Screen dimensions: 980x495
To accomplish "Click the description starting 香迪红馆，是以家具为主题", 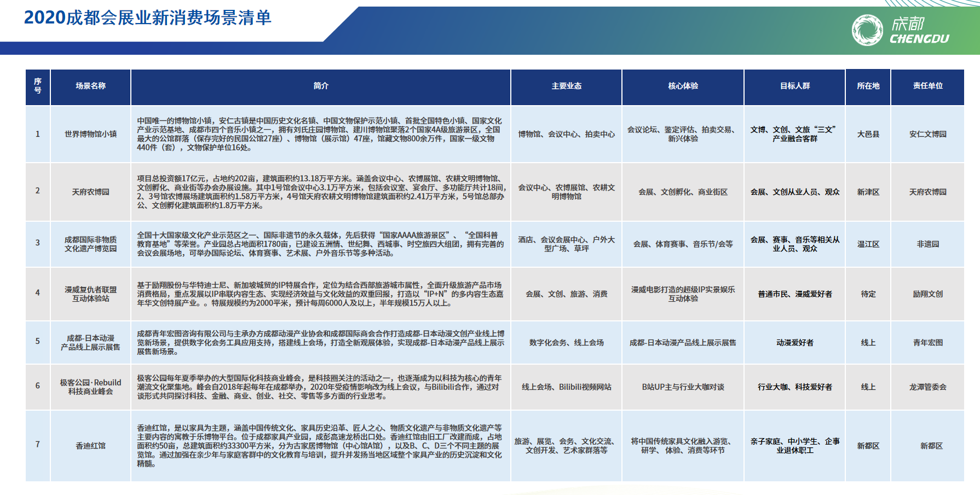I will pyautogui.click(x=321, y=446).
